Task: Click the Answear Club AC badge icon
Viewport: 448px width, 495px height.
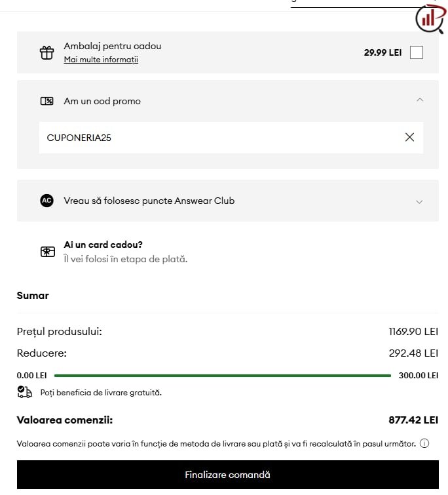Action: pos(47,201)
